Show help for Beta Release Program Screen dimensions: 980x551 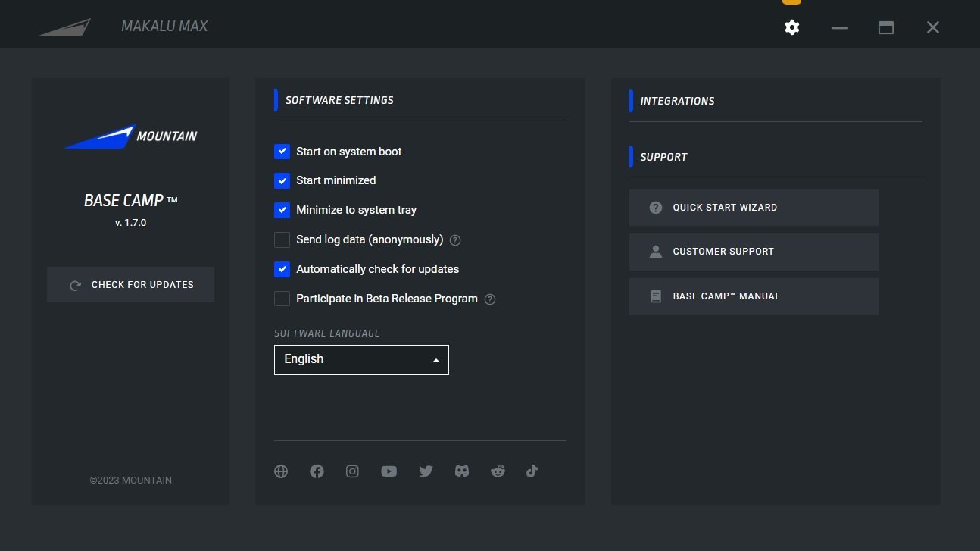490,299
